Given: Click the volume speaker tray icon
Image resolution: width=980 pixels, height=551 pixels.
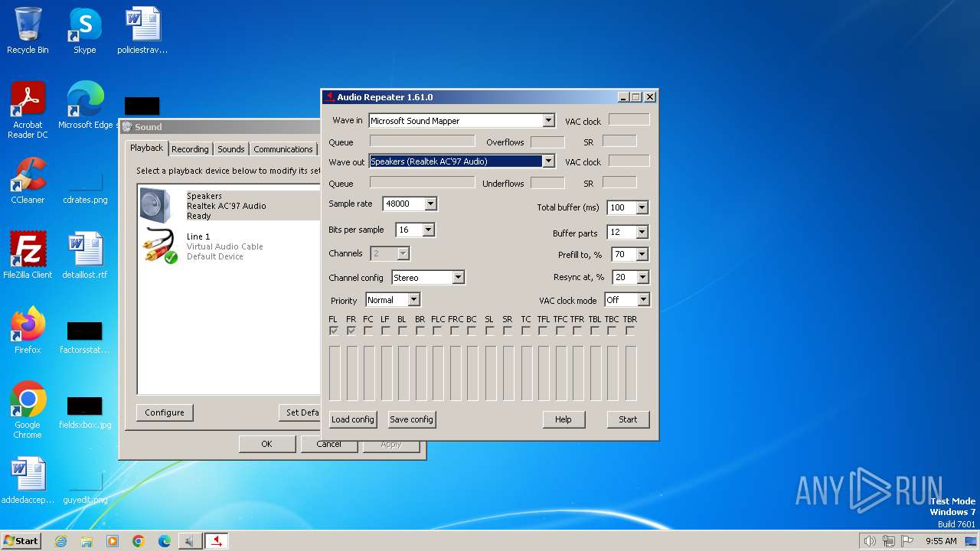Looking at the screenshot, I should pyautogui.click(x=870, y=541).
